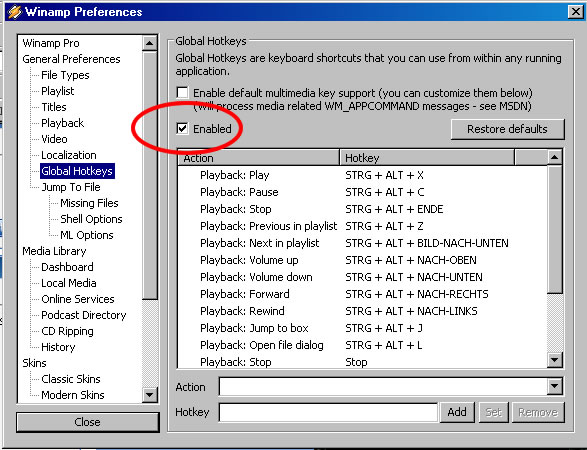Image resolution: width=587 pixels, height=450 pixels.
Task: Open Titles preferences
Action: click(54, 107)
